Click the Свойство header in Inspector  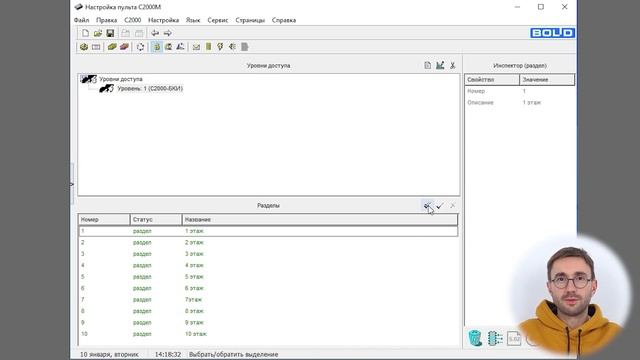point(492,80)
